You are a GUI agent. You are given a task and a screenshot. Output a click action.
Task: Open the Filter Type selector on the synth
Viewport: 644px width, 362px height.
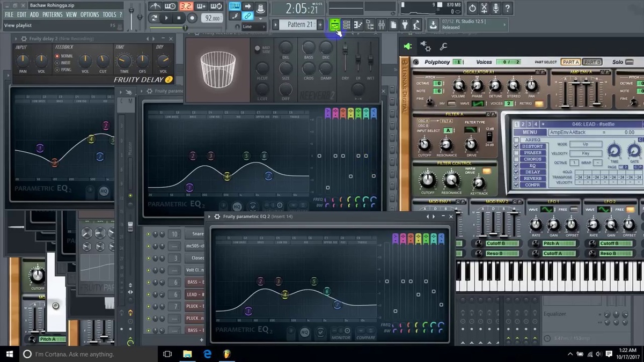point(470,130)
